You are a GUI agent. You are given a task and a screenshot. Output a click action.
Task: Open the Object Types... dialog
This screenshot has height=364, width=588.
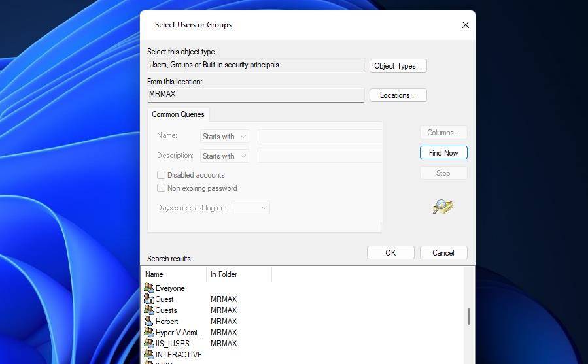pos(398,66)
